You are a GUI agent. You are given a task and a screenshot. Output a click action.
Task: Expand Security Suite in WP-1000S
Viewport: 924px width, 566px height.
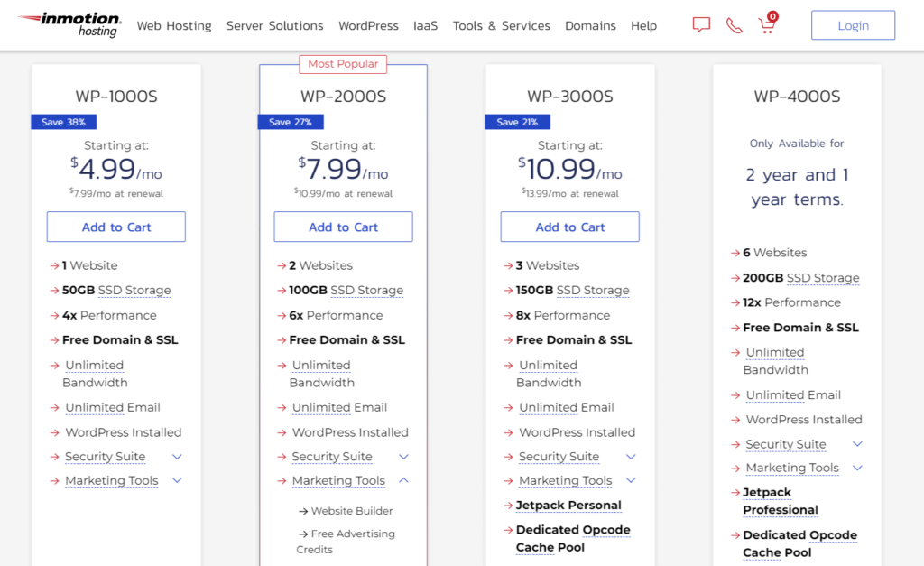coord(177,457)
